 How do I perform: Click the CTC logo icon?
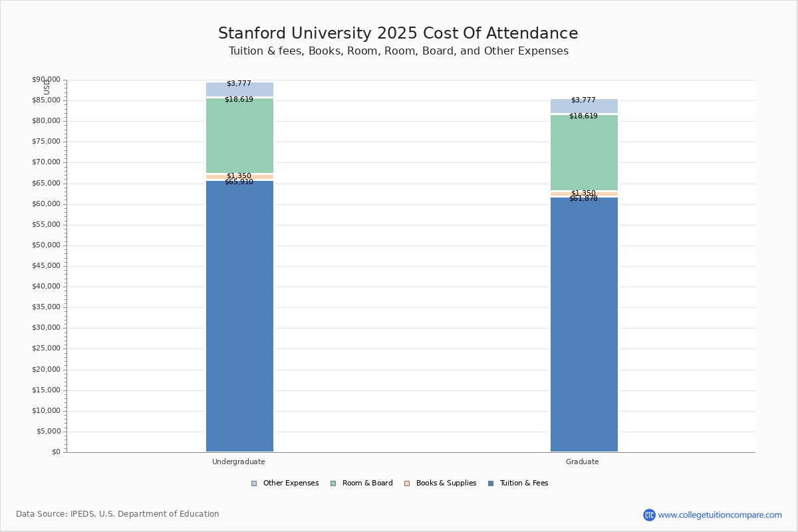tap(649, 515)
